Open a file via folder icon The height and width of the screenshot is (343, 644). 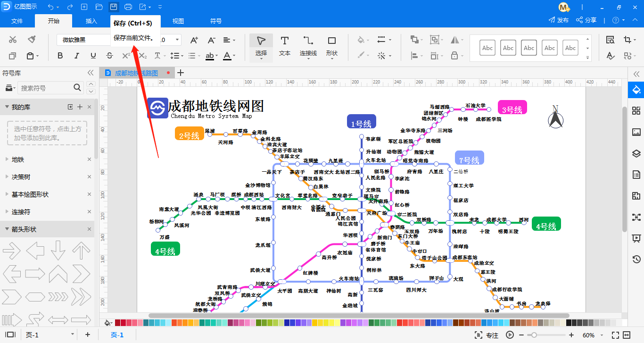tap(99, 7)
